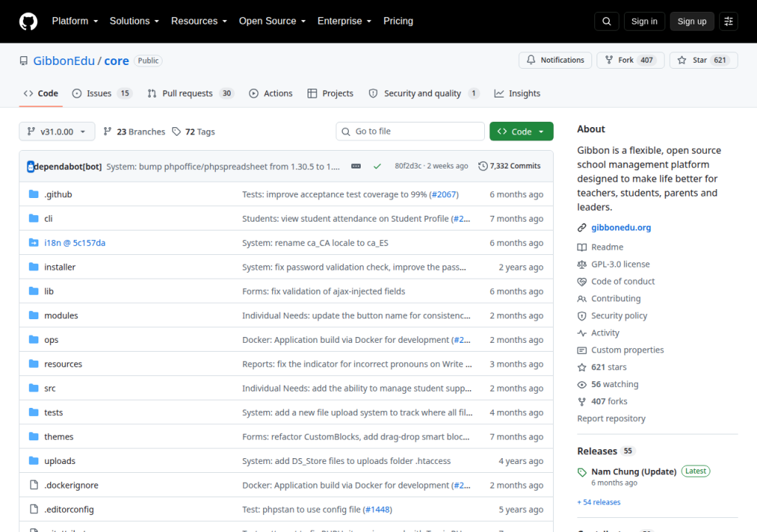Click the Go to file search field

pyautogui.click(x=410, y=132)
